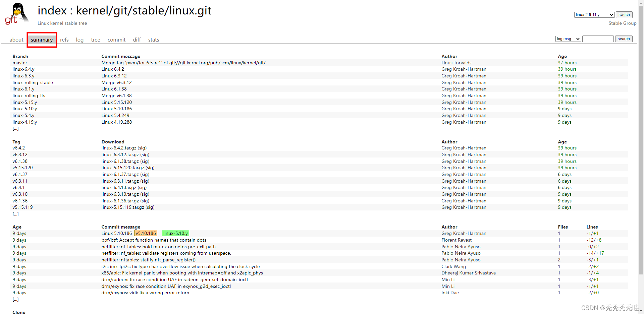Viewport: 644px width, 314px height.
Task: Open the Linux 4.19.288 commit message
Action: (117, 122)
